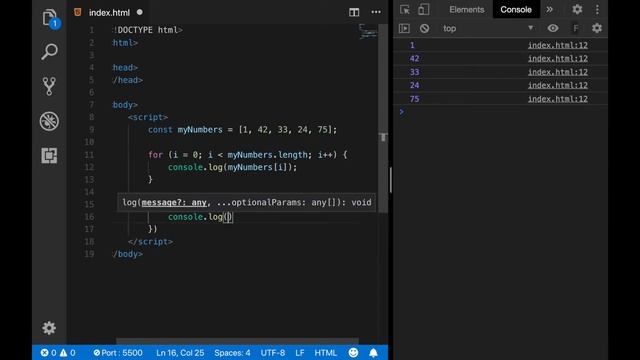Viewport: 640px width, 360px height.
Task: Open the Extensions view
Action: (49, 156)
